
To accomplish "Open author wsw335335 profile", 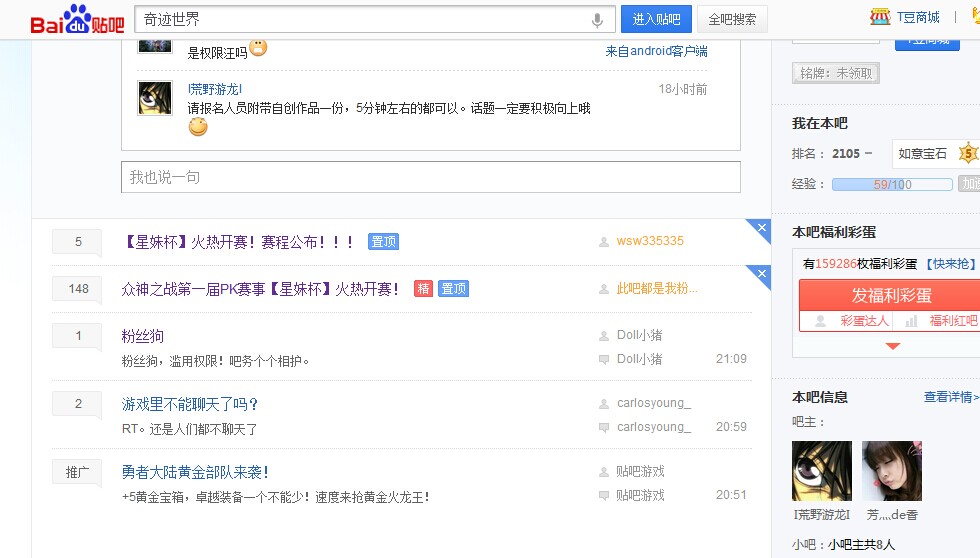I will tap(650, 241).
